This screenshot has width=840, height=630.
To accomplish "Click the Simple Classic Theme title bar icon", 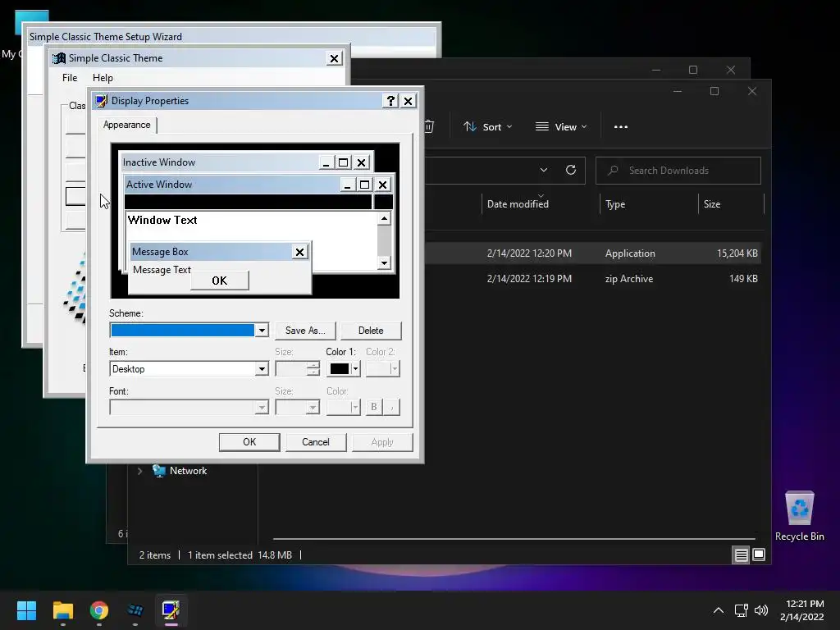I will click(59, 58).
